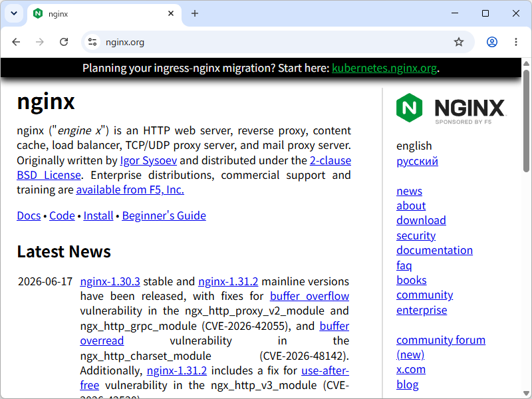Click the Latest News heading
This screenshot has height=399, width=532.
coord(64,252)
